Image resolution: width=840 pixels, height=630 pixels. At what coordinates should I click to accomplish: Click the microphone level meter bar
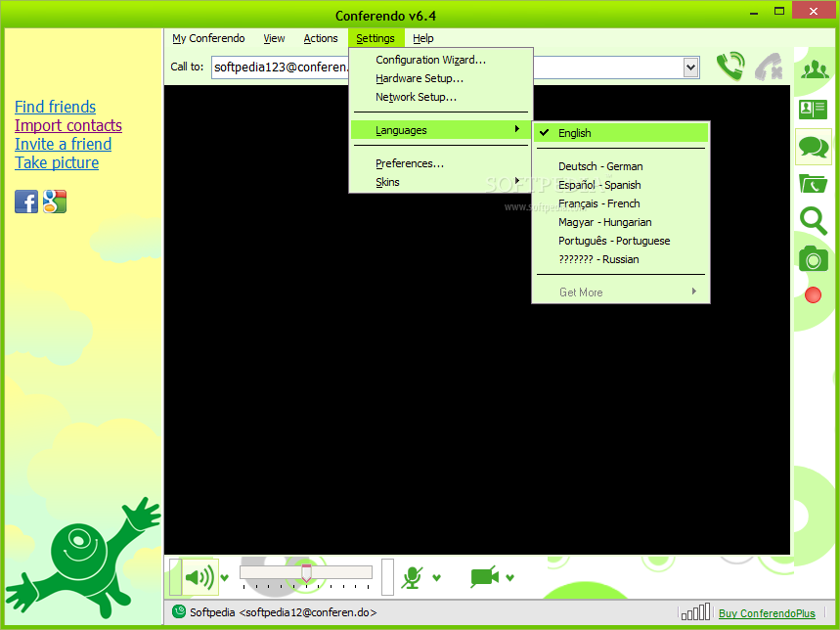click(387, 577)
